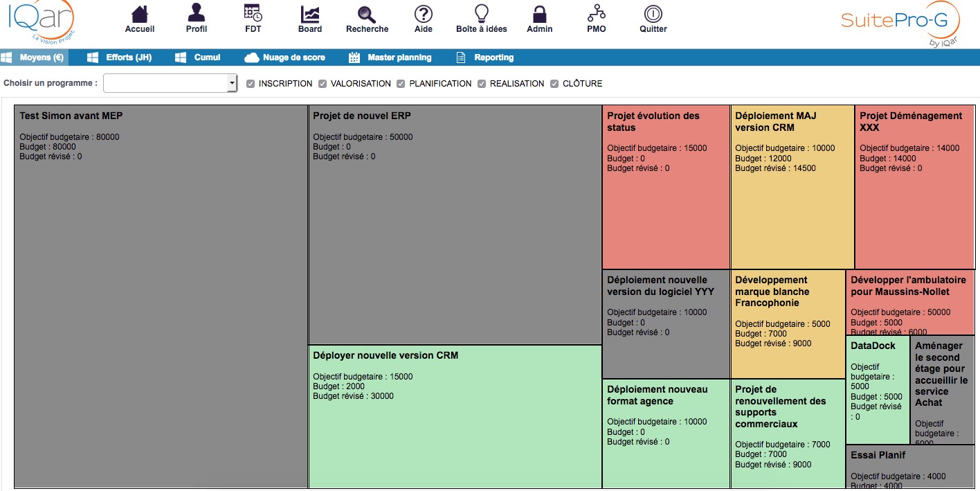
Task: Click the Recherche magnifier icon
Action: pyautogui.click(x=367, y=14)
